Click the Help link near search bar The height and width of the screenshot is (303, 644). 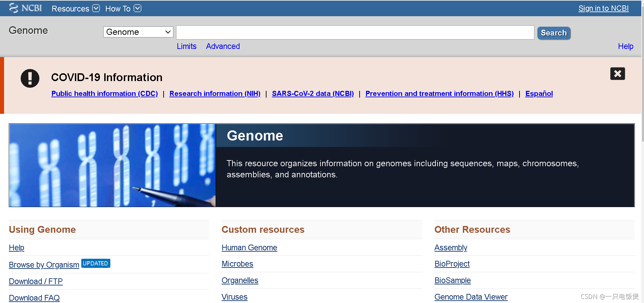(625, 46)
